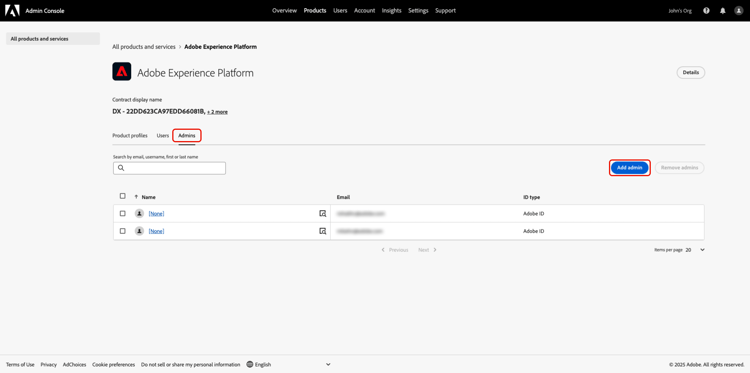This screenshot has height=373, width=750.
Task: Open the Insights menu
Action: 391,11
